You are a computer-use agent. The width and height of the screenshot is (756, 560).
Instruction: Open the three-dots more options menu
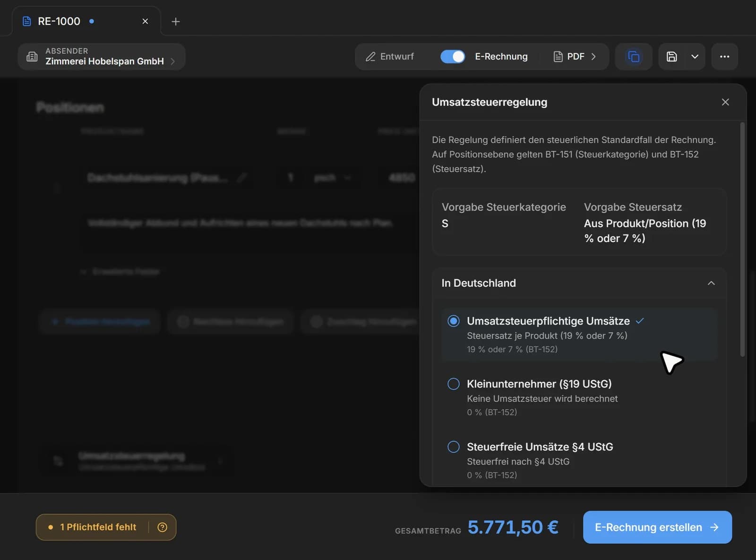click(x=724, y=57)
